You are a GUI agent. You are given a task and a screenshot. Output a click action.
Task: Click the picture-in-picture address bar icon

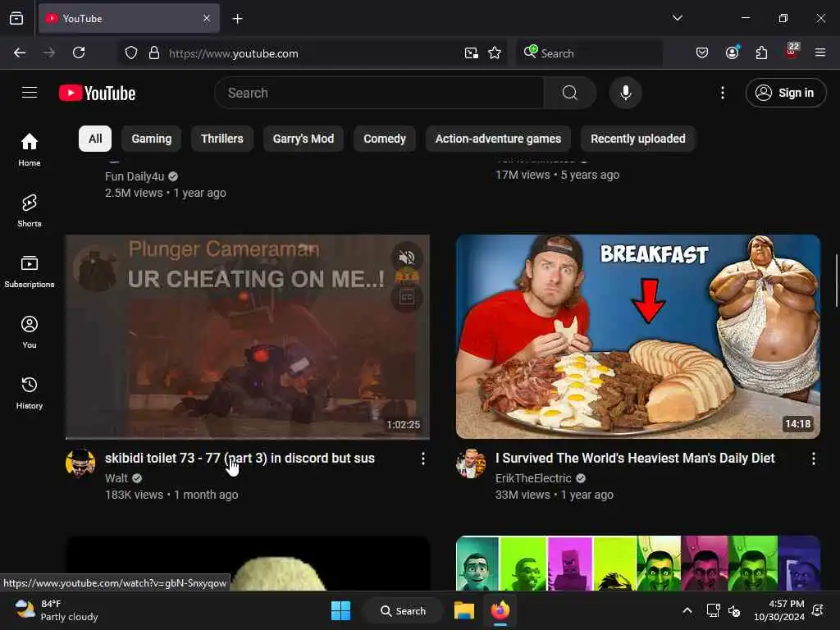tap(472, 53)
